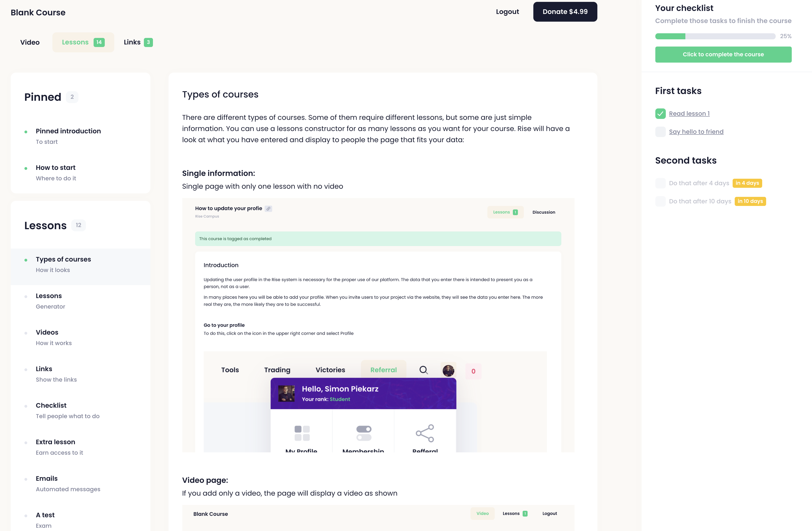The height and width of the screenshot is (531, 812).
Task: Switch to the Video tab
Action: (30, 42)
